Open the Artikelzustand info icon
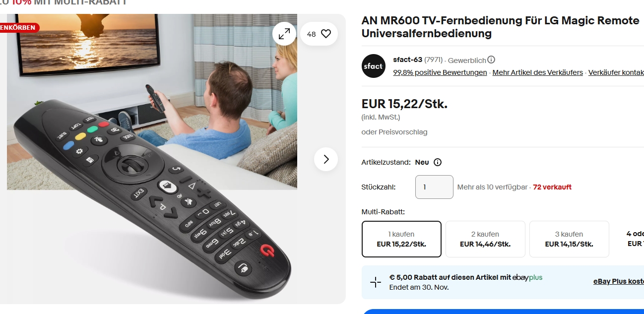Viewport: 644px width, 314px height. [x=438, y=162]
